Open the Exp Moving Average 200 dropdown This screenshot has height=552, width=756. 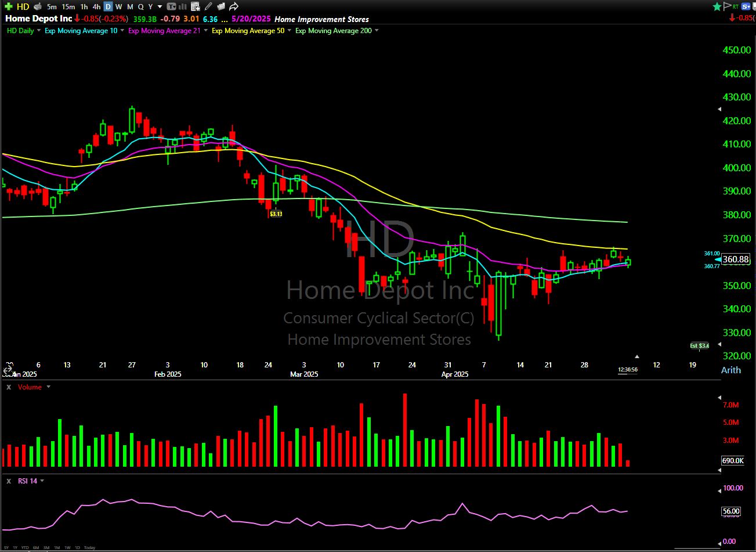point(377,31)
